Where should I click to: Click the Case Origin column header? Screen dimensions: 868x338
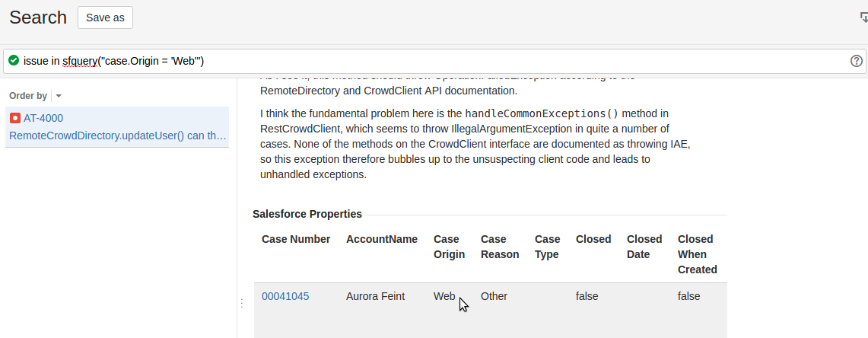[449, 247]
